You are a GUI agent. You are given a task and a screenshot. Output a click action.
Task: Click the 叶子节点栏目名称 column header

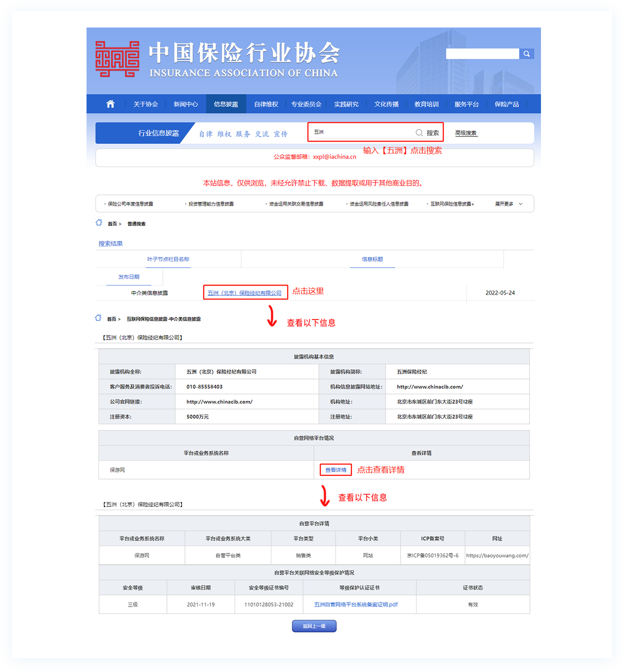(x=168, y=259)
